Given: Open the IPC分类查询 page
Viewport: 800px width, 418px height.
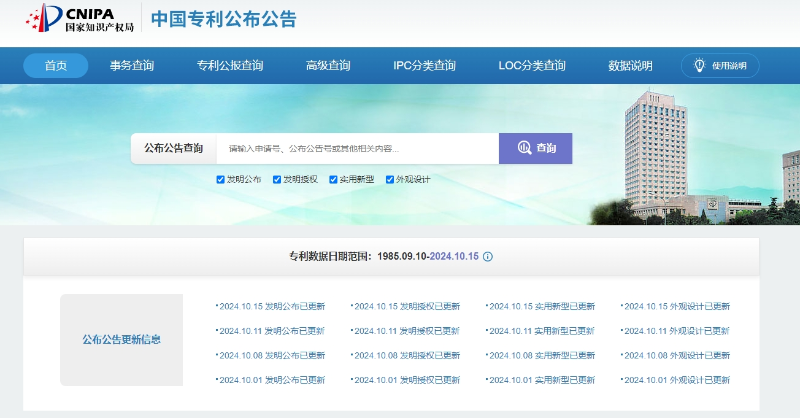Looking at the screenshot, I should pos(424,66).
